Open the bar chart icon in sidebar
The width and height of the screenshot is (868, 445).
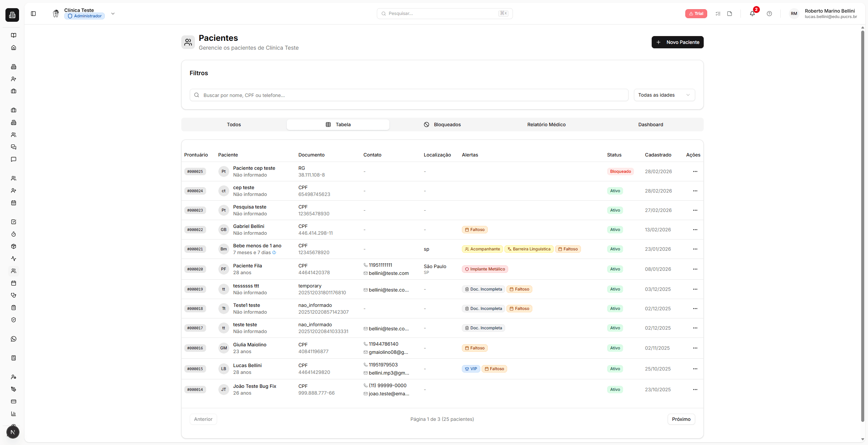(14, 414)
